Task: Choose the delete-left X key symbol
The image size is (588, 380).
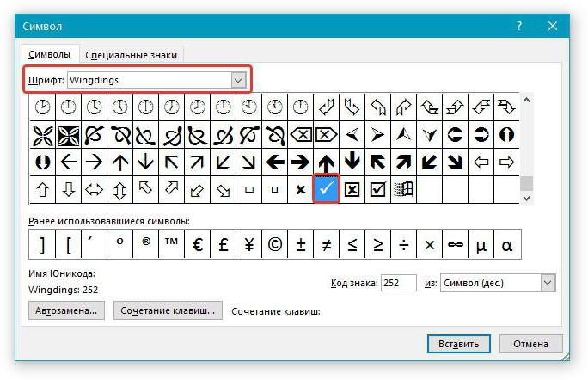Action: point(300,135)
